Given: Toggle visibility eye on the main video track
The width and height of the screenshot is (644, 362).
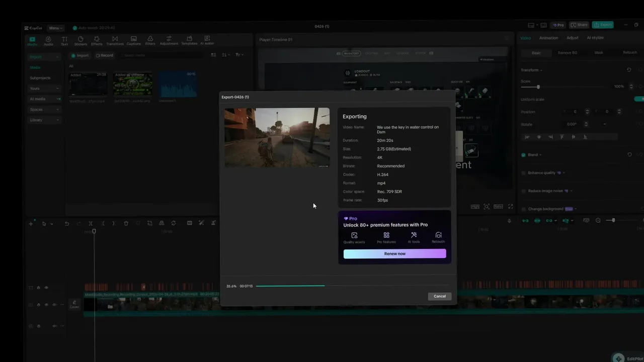Looking at the screenshot, I should coord(46,305).
